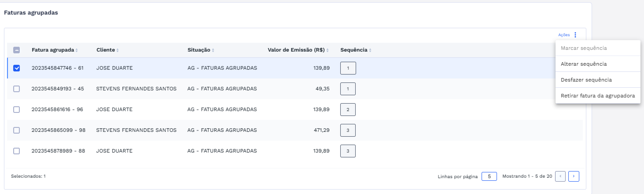This screenshot has height=194, width=644.
Task: Choose Desfazer sequência from menu
Action: pos(586,80)
